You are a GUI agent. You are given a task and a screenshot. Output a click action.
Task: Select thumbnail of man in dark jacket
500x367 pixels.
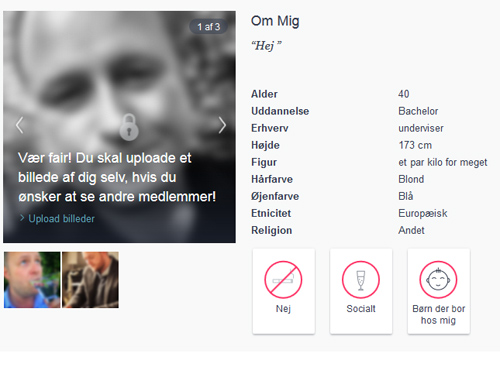[90, 280]
